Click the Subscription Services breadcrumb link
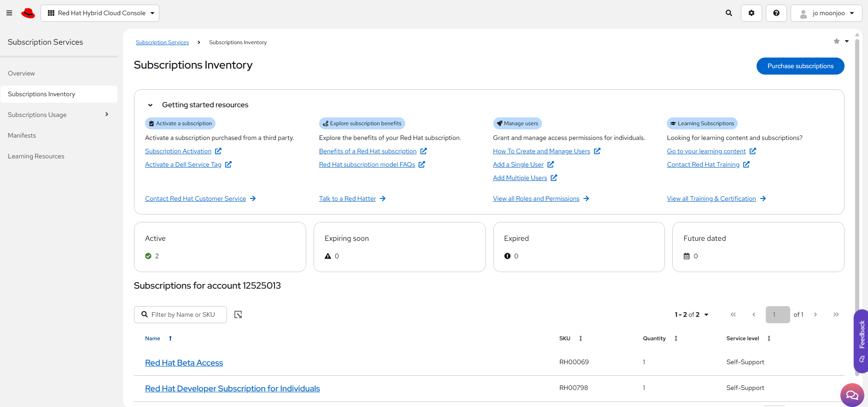868x407 pixels. pyautogui.click(x=162, y=42)
